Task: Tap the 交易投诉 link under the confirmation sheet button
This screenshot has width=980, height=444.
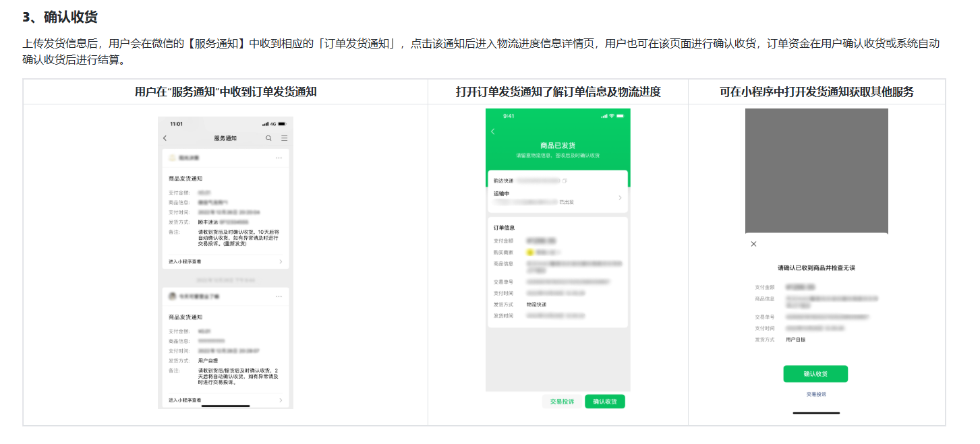Action: pos(816,394)
